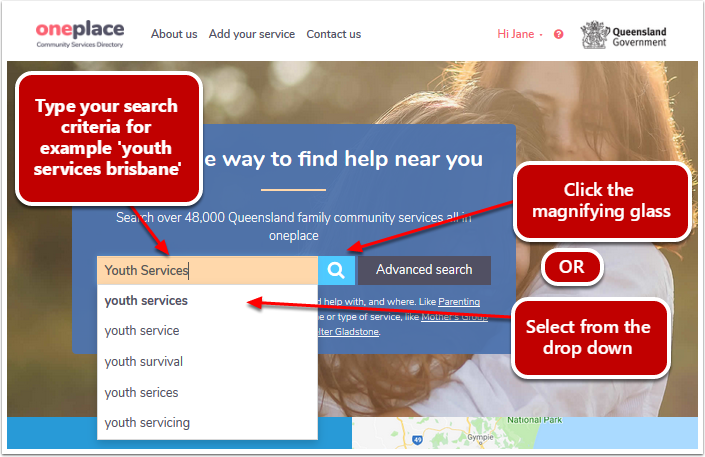Select 'youth services' suggestion from dropdown
705x457 pixels.
coord(207,300)
